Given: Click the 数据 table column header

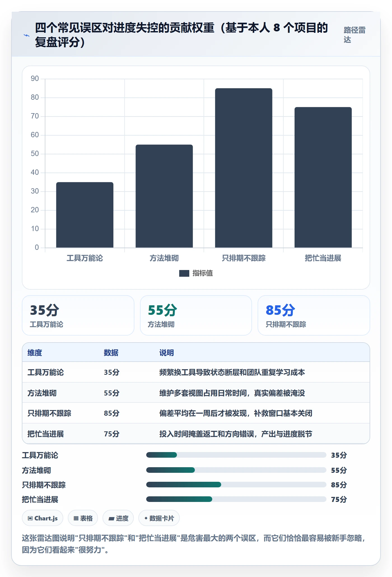Looking at the screenshot, I should pyautogui.click(x=111, y=353).
